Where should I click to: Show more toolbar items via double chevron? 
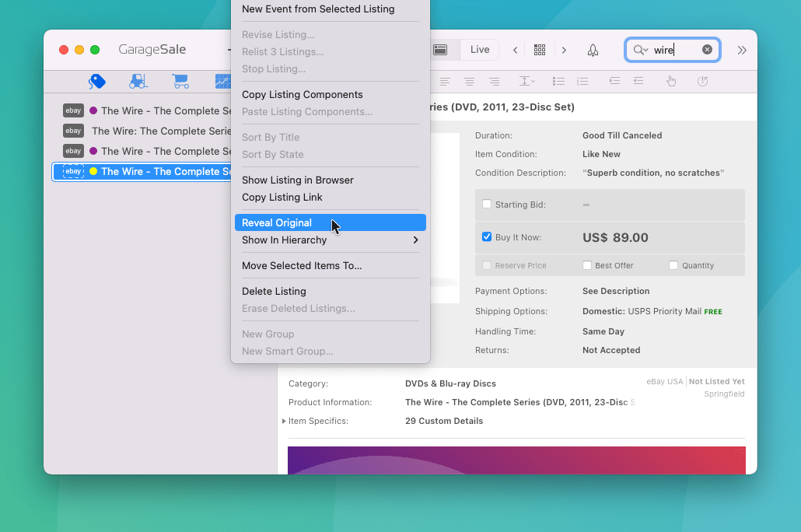click(742, 50)
